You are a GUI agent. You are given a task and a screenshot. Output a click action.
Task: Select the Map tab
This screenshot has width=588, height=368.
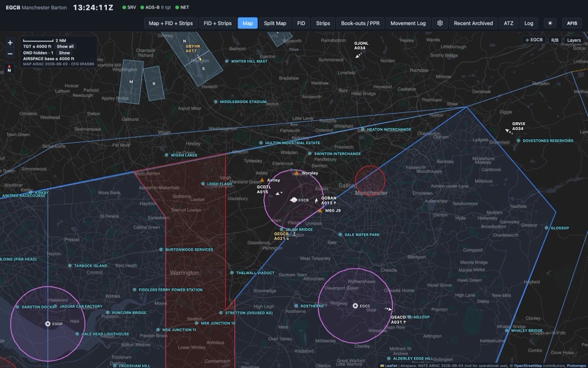coord(247,23)
